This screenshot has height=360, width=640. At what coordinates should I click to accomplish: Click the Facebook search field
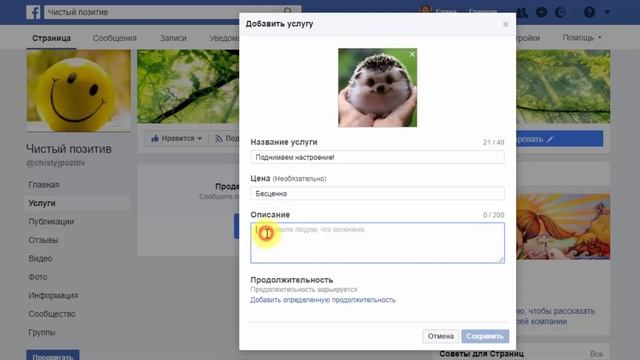point(163,12)
